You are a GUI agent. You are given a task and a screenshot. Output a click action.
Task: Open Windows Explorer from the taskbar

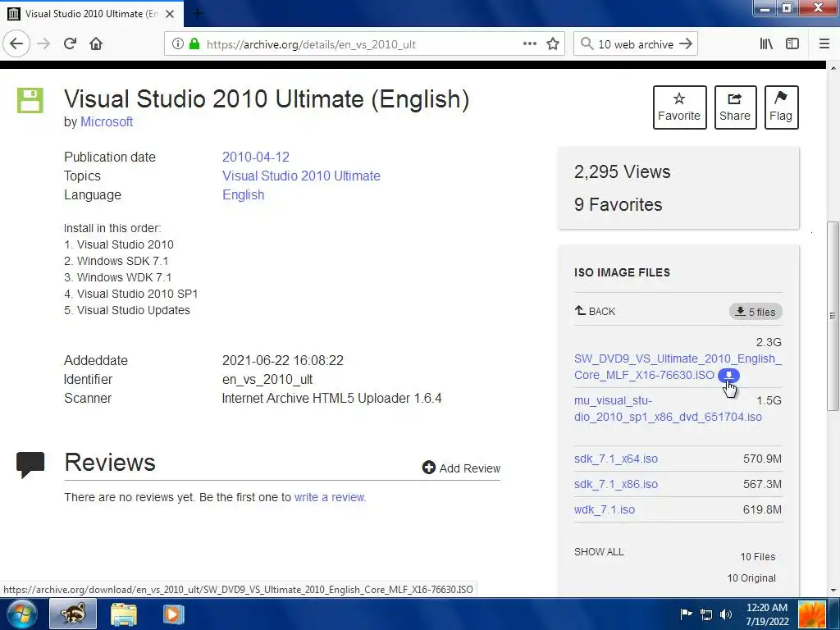124,614
